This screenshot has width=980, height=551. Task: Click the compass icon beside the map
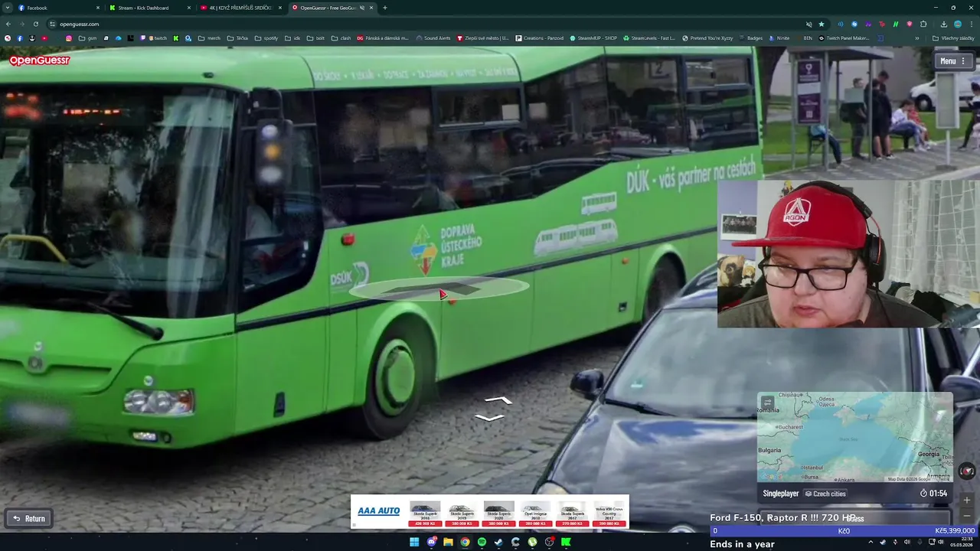967,471
